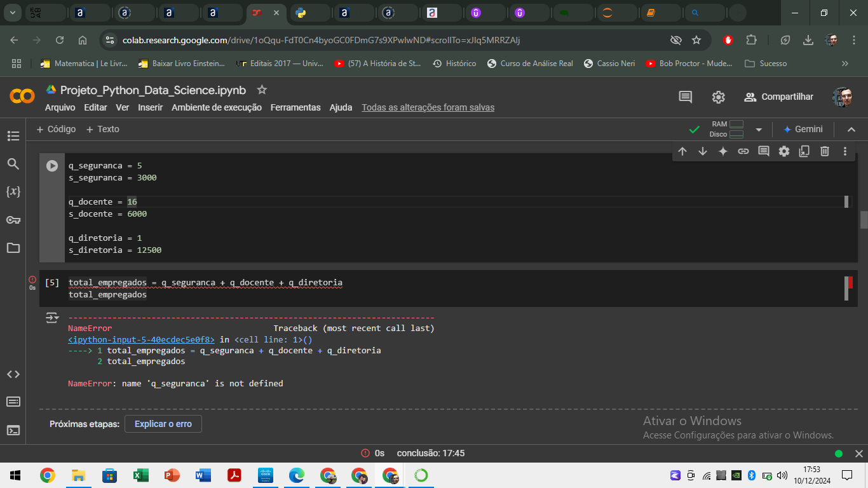Screen dimensions: 868x488
Task: Collapse the header with the chevron arrow
Action: [x=851, y=130]
